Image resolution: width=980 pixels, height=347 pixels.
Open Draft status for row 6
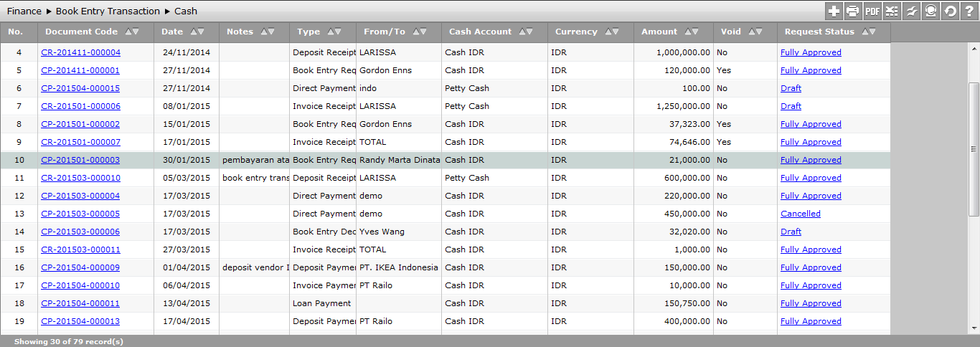pyautogui.click(x=791, y=88)
